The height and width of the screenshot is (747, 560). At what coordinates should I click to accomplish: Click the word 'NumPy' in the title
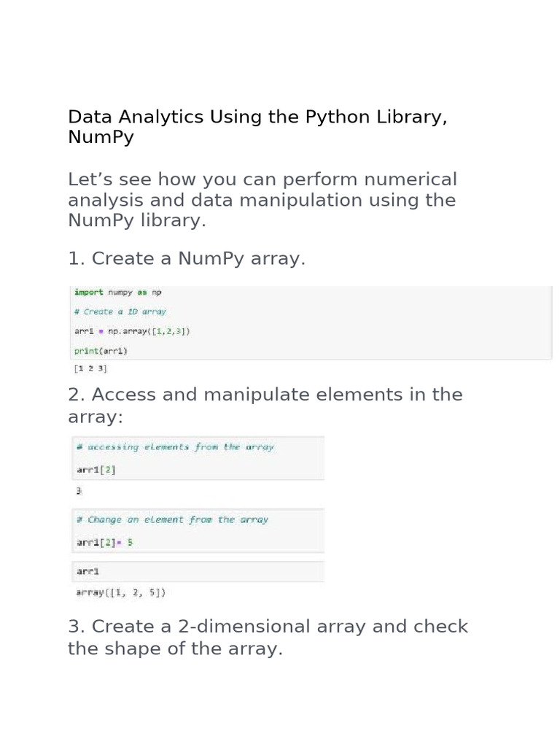(x=101, y=138)
